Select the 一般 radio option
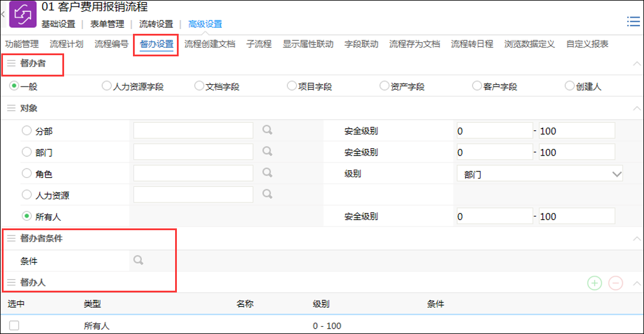Screen dimensions: 644x334 pyautogui.click(x=14, y=86)
